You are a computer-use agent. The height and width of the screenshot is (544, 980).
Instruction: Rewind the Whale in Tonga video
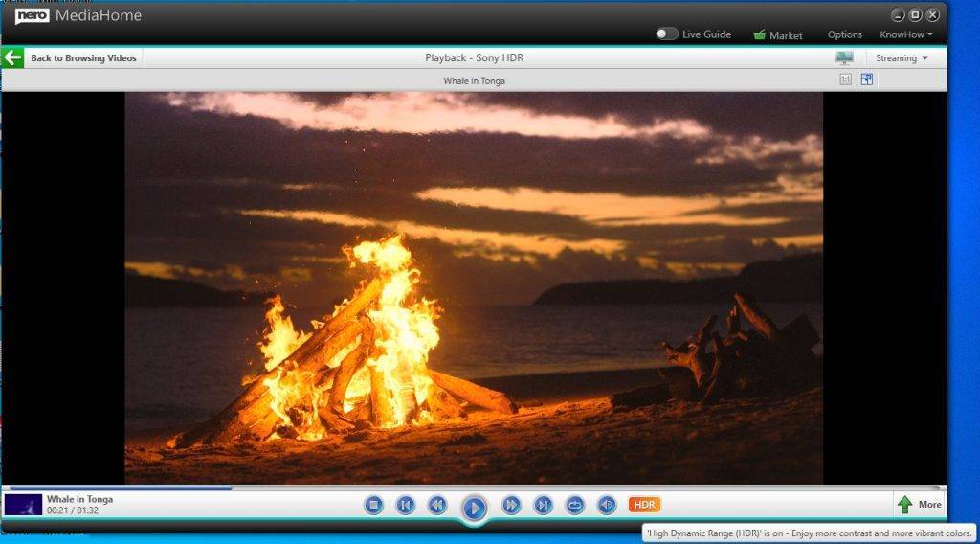[436, 505]
